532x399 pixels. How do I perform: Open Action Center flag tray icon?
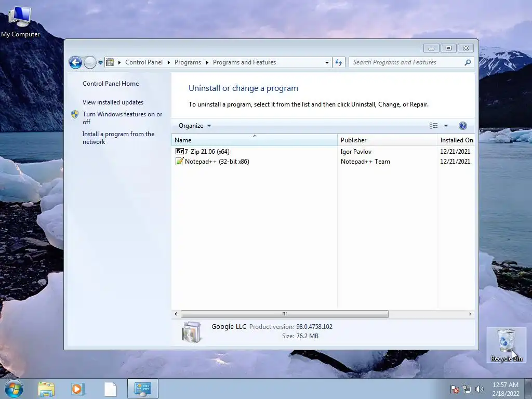coord(455,389)
